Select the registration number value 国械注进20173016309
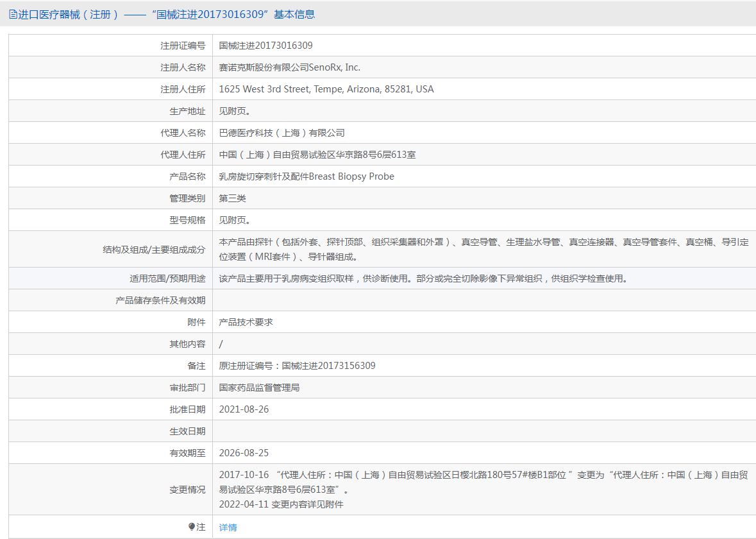This screenshot has width=756, height=539. [265, 46]
